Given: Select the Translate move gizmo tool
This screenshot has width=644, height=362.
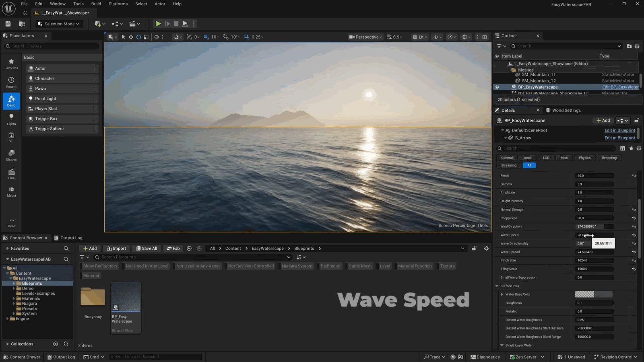Looking at the screenshot, I should click(131, 37).
